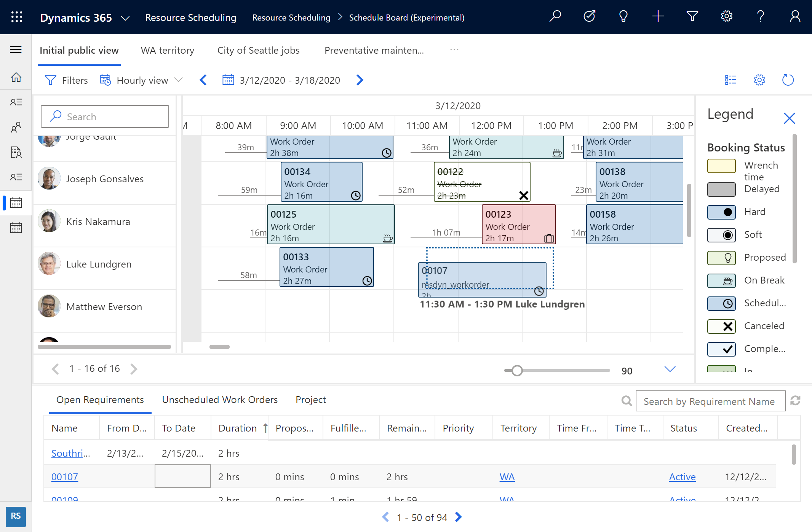This screenshot has width=812, height=532.
Task: Click the settings gear icon on schedule board
Action: (759, 80)
